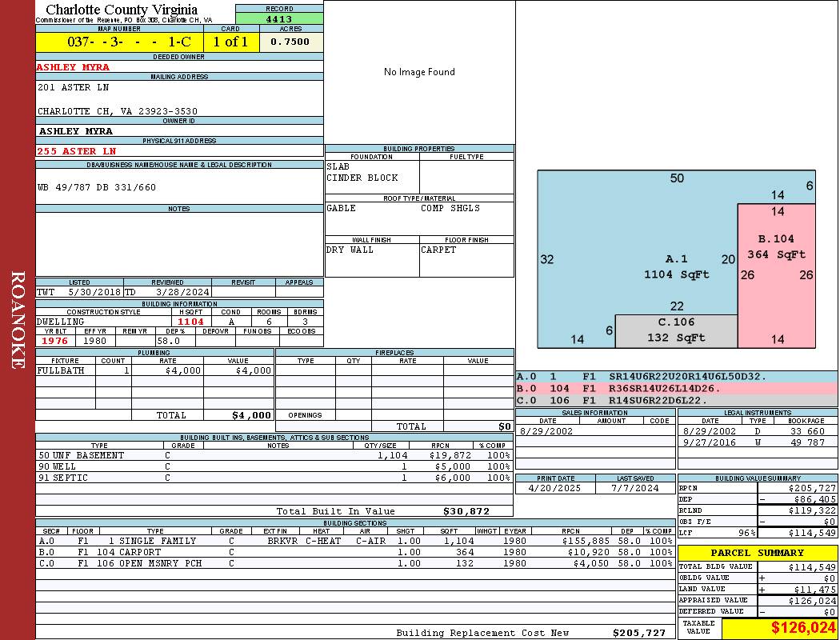Screen dimensions: 840x640
Task: Click physical address 255 ASTER LN
Action: coord(76,151)
